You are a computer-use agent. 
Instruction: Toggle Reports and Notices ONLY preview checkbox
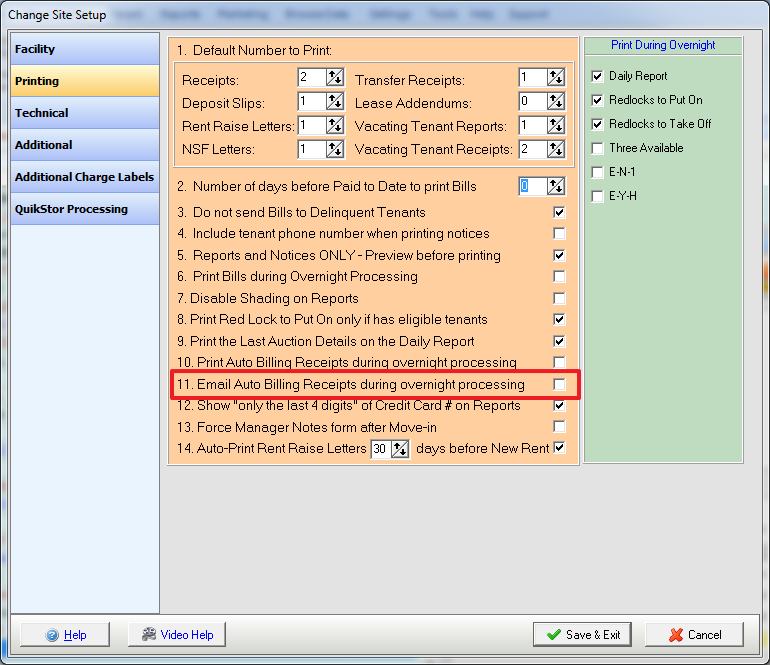(x=559, y=255)
